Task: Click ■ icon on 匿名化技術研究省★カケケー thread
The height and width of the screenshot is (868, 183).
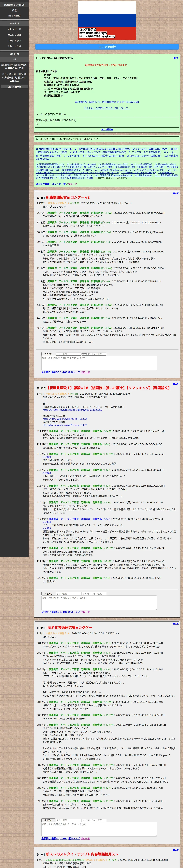Action: point(174,623)
